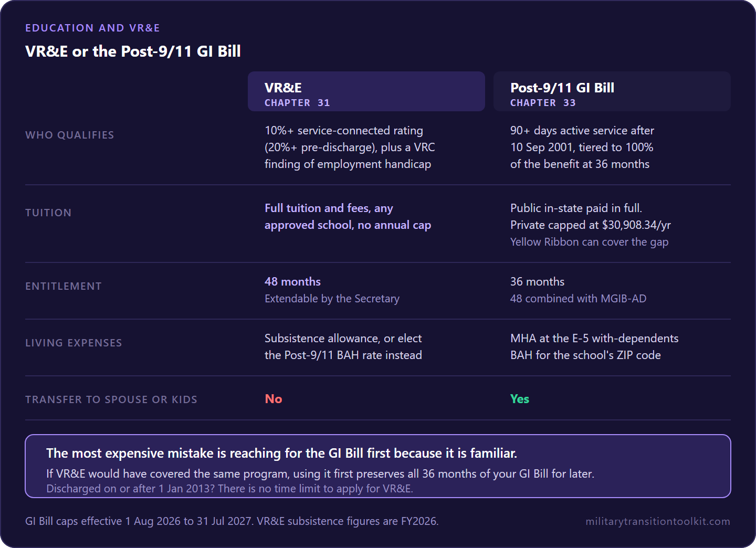The image size is (756, 548).
Task: Click the red No transfer value
Action: 274,399
